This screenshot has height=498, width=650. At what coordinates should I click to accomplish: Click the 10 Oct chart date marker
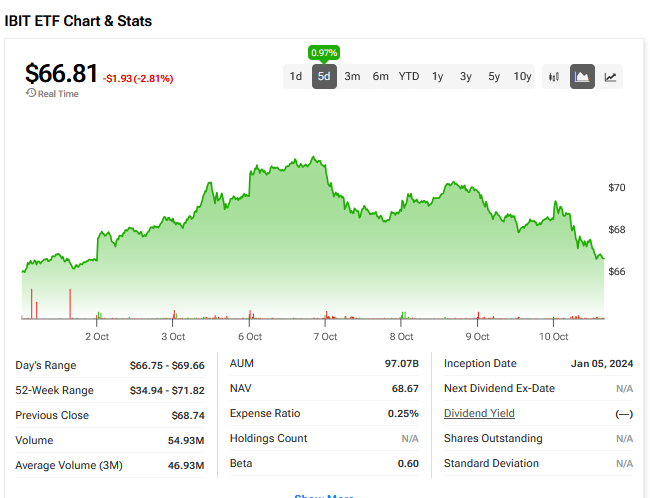click(553, 337)
